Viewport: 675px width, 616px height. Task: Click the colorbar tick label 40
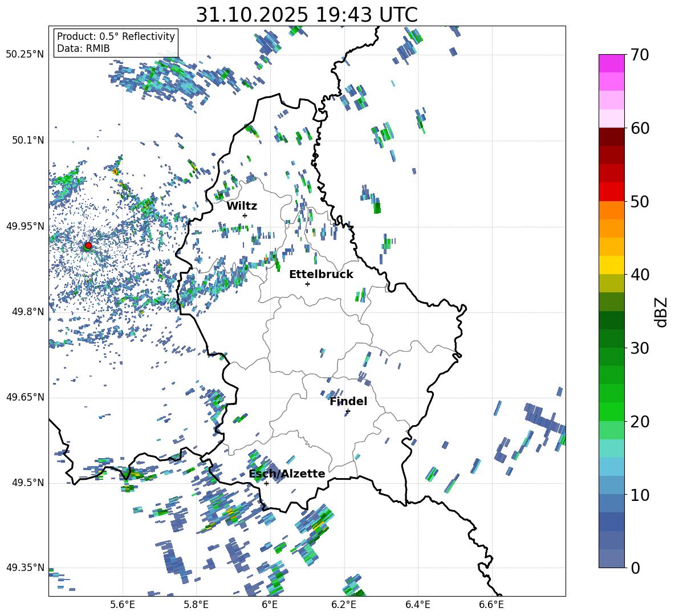[640, 275]
